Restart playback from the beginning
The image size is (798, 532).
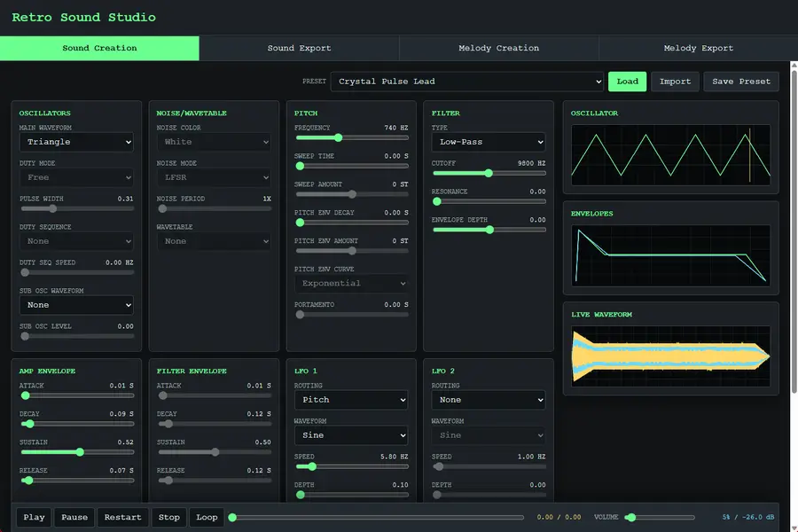tap(122, 517)
